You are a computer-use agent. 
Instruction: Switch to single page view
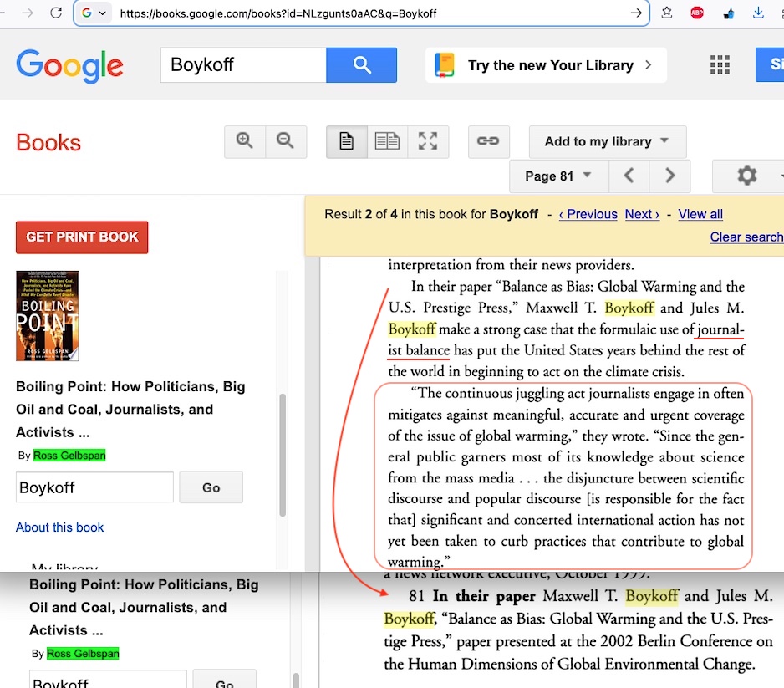pos(346,142)
